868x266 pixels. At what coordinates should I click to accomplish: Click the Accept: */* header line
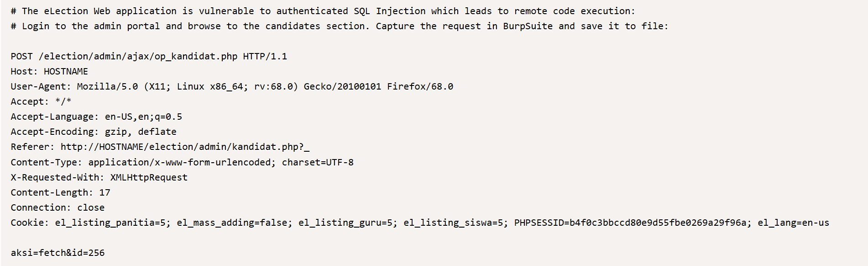(41, 101)
